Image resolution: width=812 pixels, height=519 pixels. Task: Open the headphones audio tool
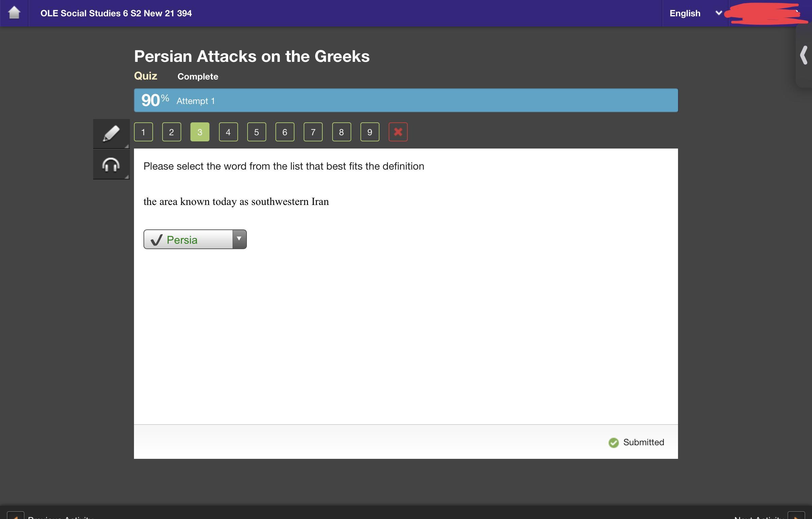pos(111,165)
